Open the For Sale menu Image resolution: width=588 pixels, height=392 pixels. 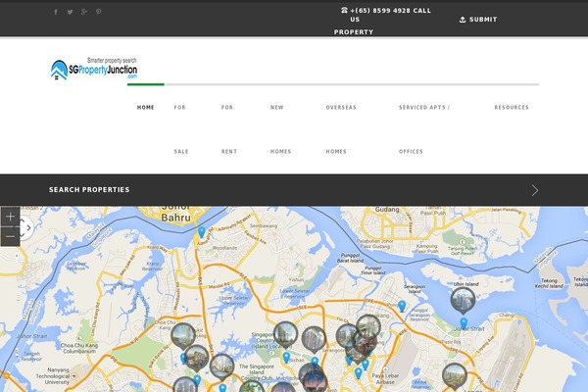click(x=181, y=129)
